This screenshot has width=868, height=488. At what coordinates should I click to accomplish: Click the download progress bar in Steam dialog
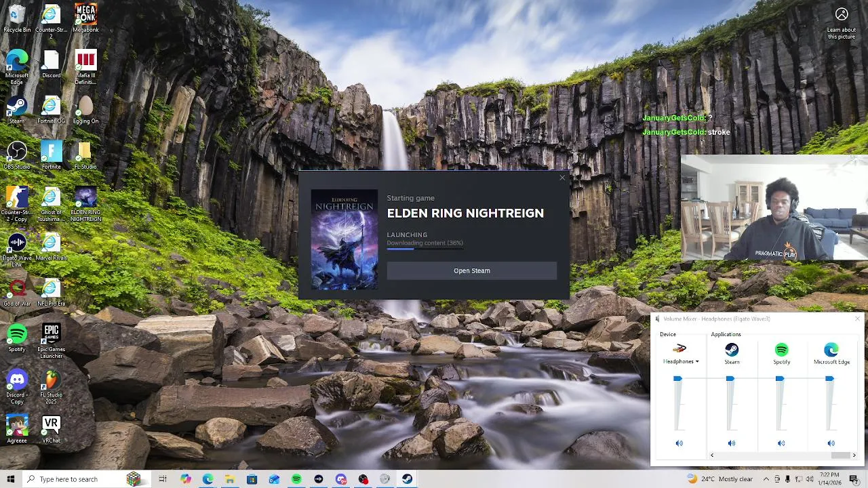[425, 249]
